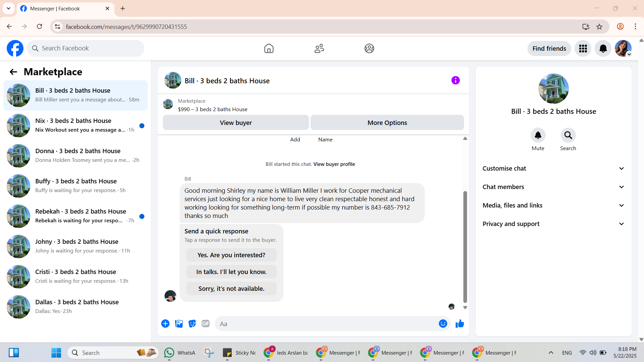
Task: Open Johny's 3 beds 2 baths House chat
Action: coord(76,246)
